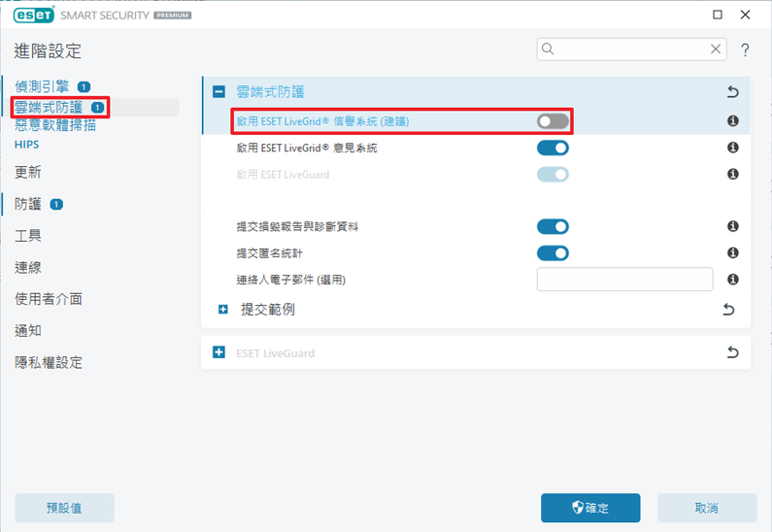Open 隱私權設定 category
Screen dimensions: 772x532
[49, 362]
